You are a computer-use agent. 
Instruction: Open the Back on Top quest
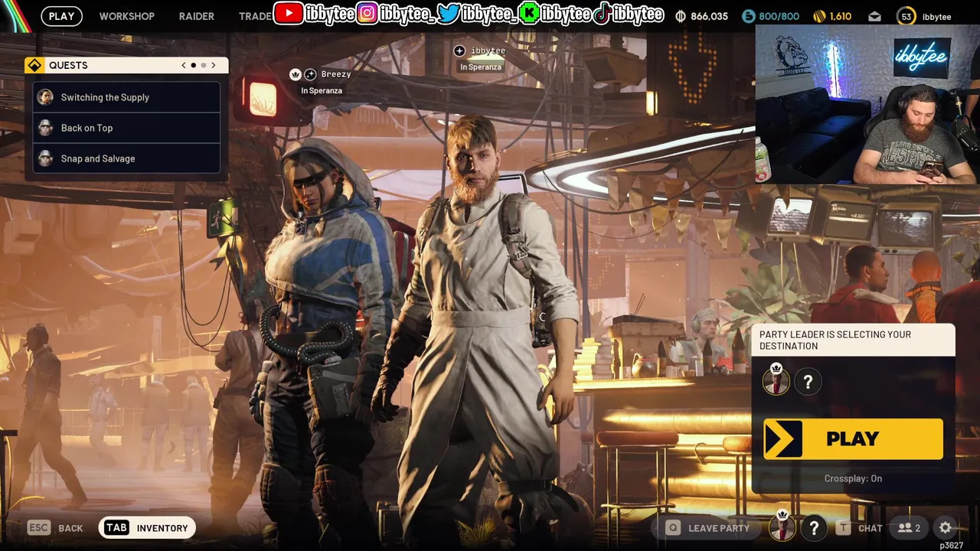point(127,128)
